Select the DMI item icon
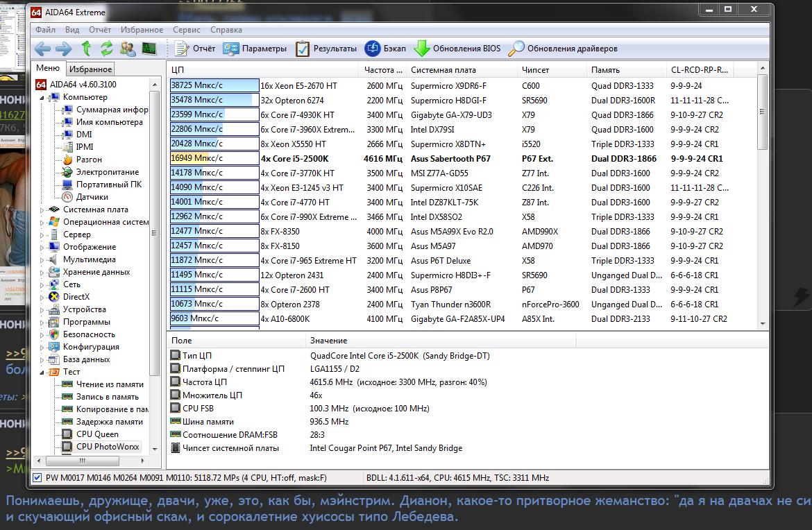Image resolution: width=812 pixels, height=530 pixels. point(67,135)
